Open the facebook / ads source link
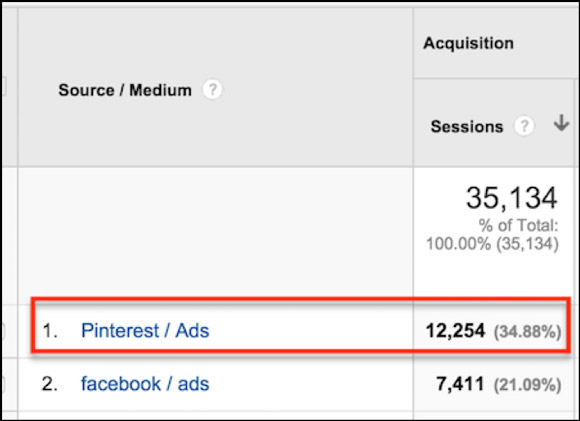The width and height of the screenshot is (580, 421). 145,384
